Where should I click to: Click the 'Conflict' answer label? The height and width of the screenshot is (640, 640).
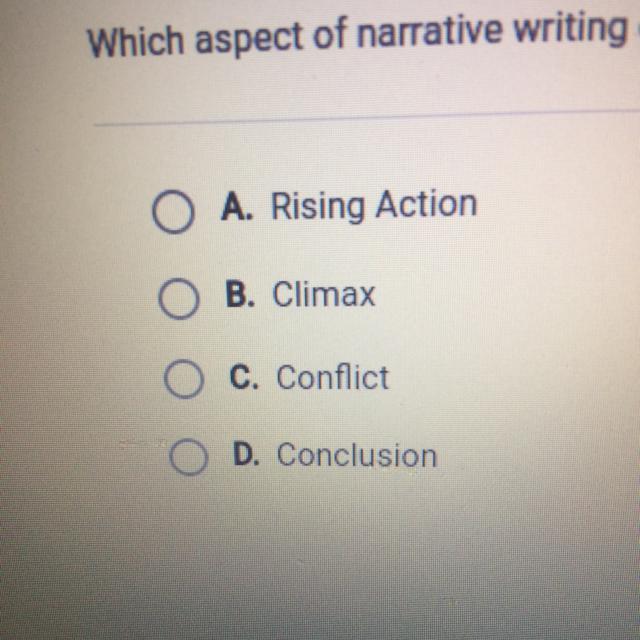click(332, 377)
